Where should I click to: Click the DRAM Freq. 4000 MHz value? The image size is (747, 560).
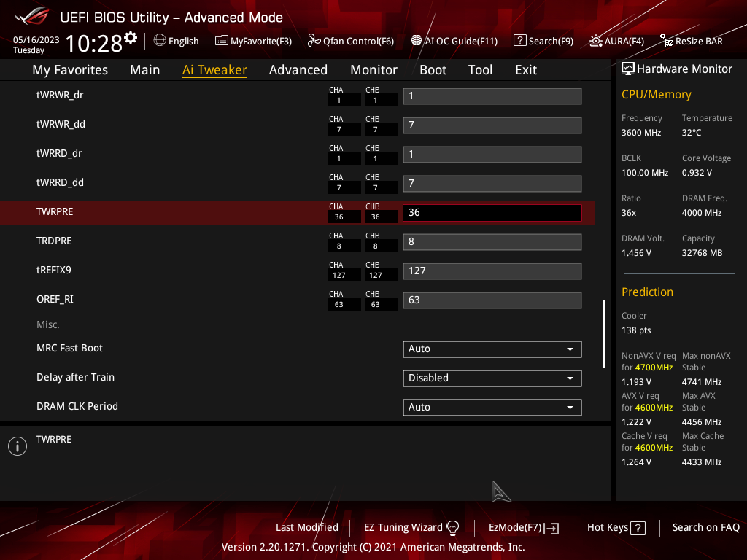click(702, 213)
